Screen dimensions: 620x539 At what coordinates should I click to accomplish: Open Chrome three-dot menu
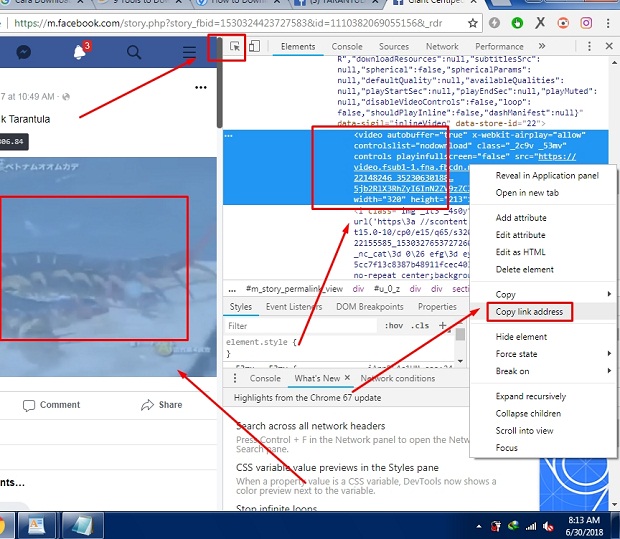point(608,23)
